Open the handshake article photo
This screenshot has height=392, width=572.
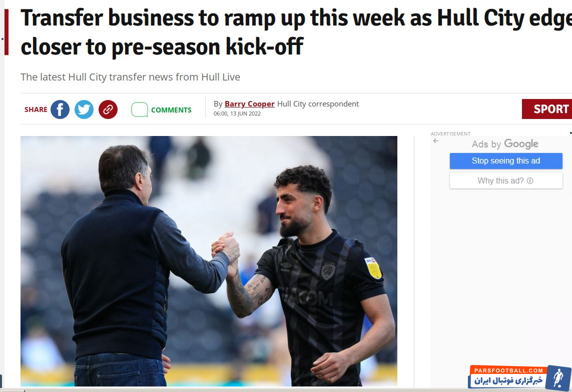(x=209, y=261)
